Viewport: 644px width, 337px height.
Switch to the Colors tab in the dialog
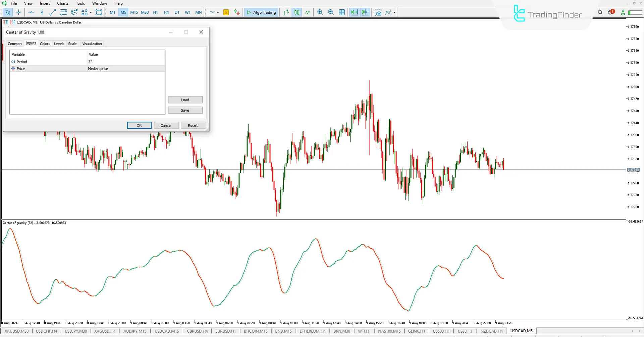(x=45, y=44)
